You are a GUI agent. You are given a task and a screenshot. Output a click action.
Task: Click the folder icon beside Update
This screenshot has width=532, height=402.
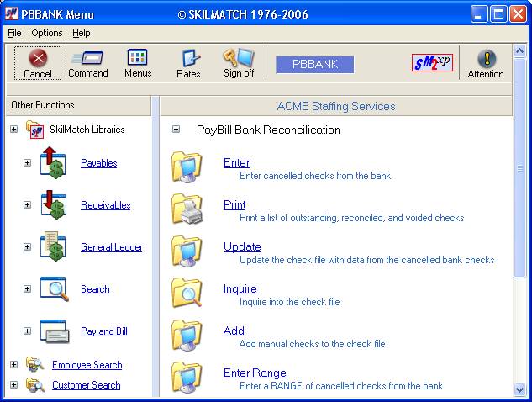point(187,251)
